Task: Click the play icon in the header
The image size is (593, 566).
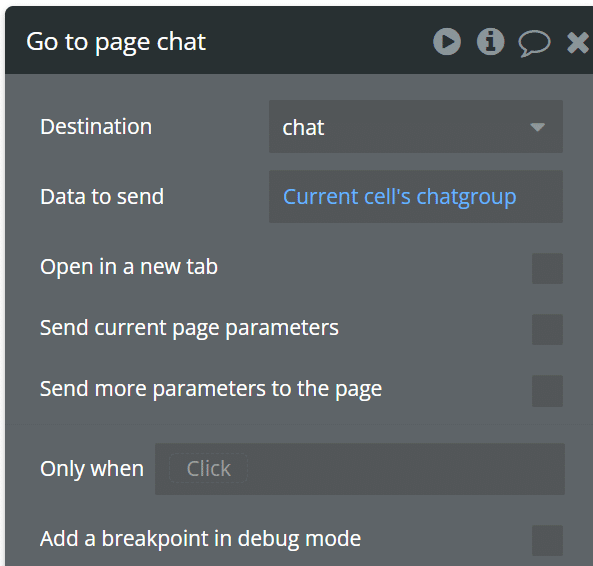Action: click(447, 42)
